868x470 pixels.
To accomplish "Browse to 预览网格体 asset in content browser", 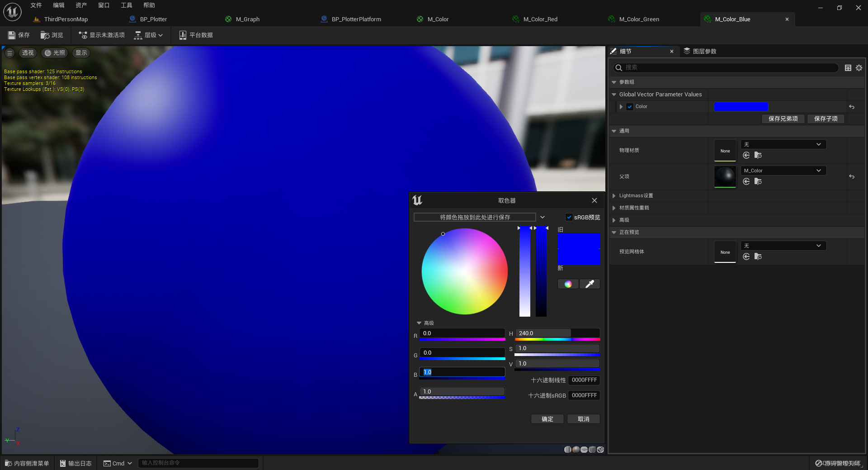I will 758,256.
